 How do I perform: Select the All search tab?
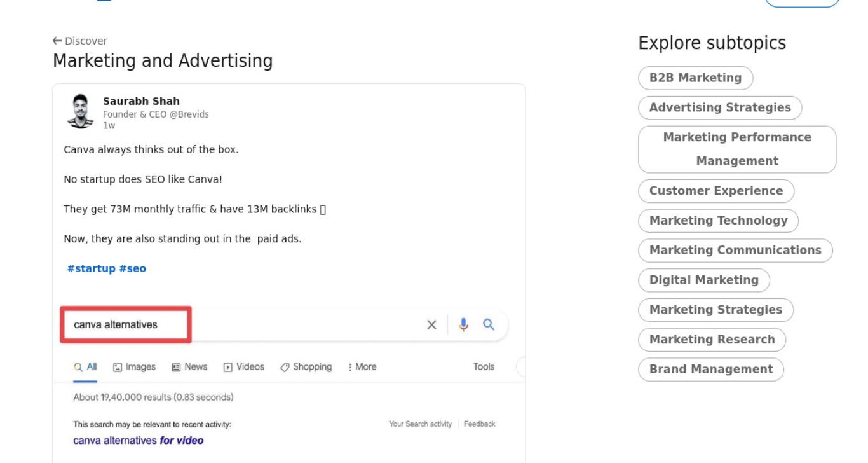point(85,367)
